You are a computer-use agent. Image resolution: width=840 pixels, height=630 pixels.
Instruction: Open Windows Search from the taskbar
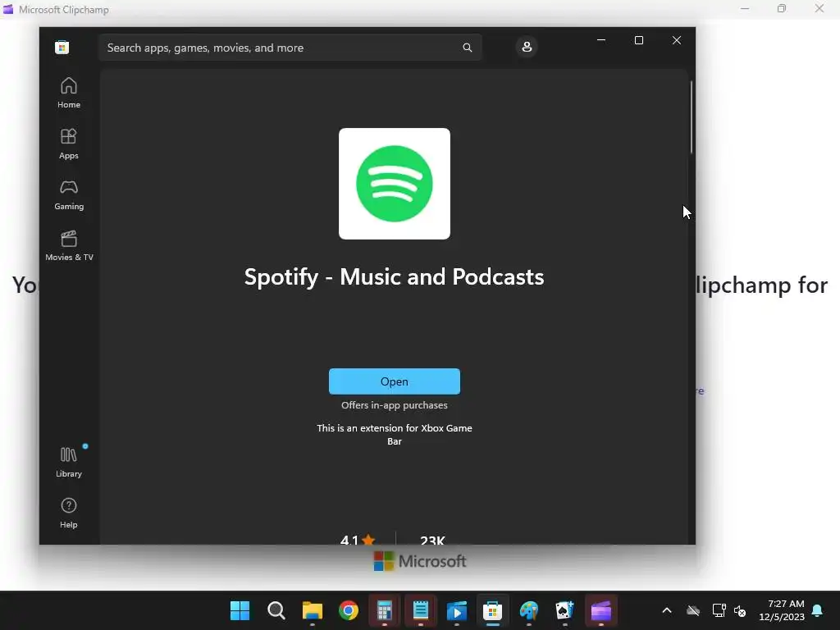(x=276, y=610)
